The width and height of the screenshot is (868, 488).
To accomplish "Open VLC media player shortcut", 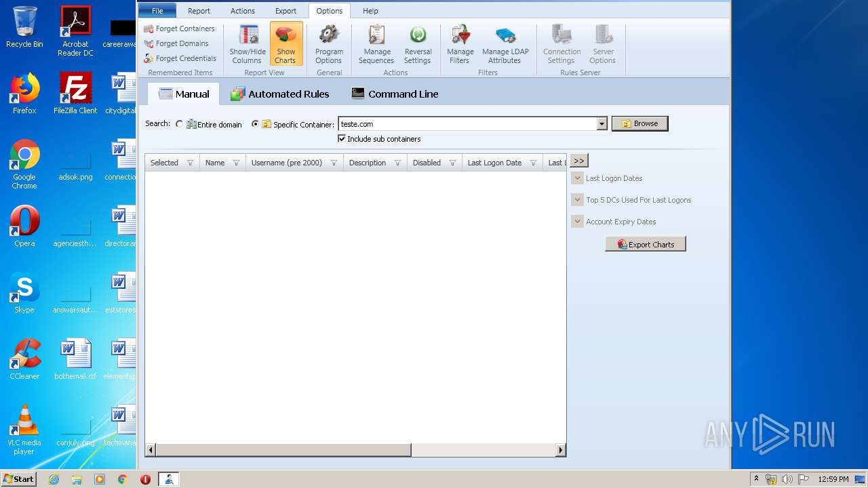I will (24, 430).
